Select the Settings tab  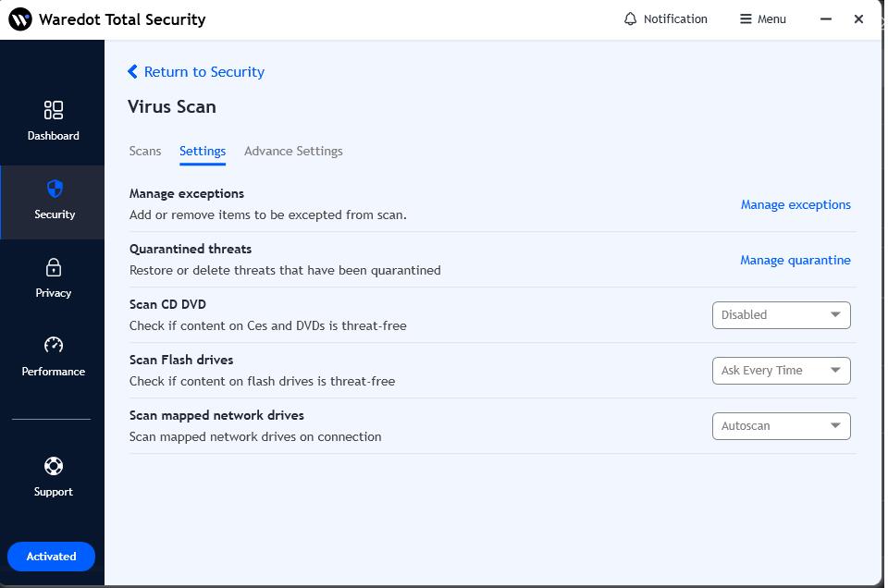pos(203,151)
